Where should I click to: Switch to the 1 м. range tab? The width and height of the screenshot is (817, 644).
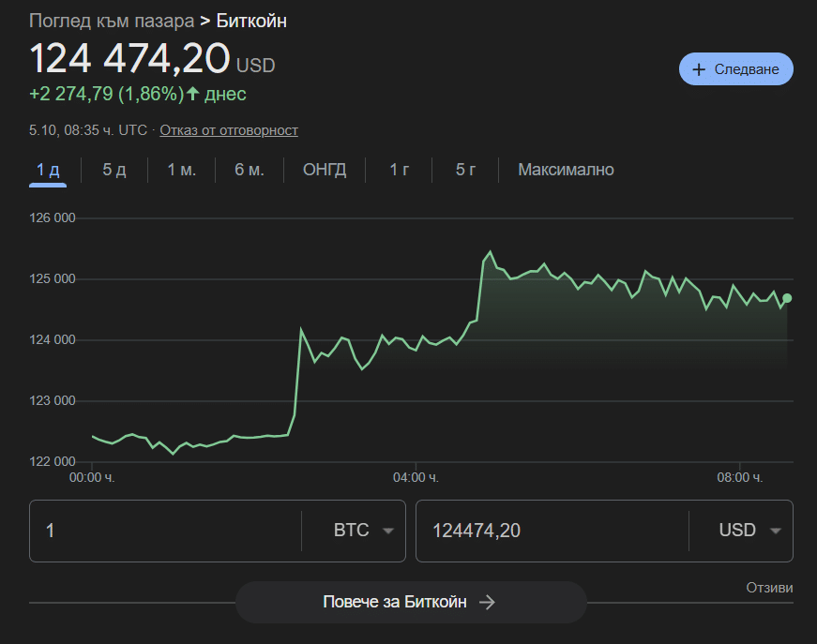pyautogui.click(x=181, y=170)
